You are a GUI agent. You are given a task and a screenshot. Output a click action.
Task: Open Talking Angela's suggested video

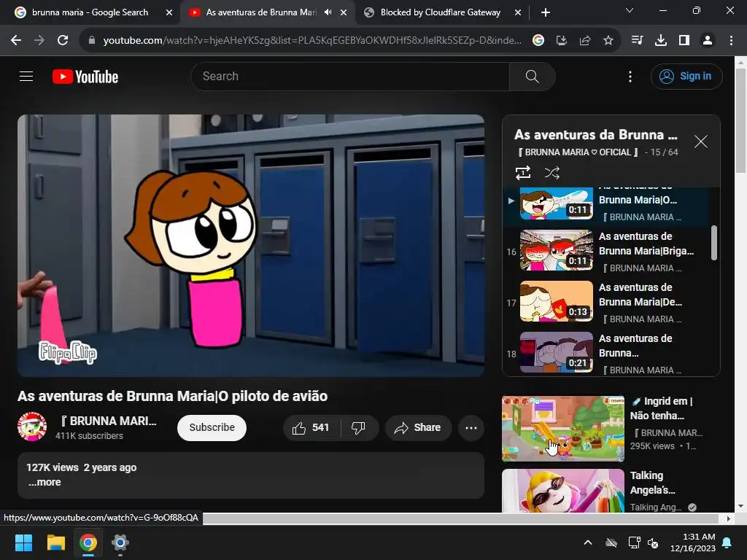pos(563,491)
